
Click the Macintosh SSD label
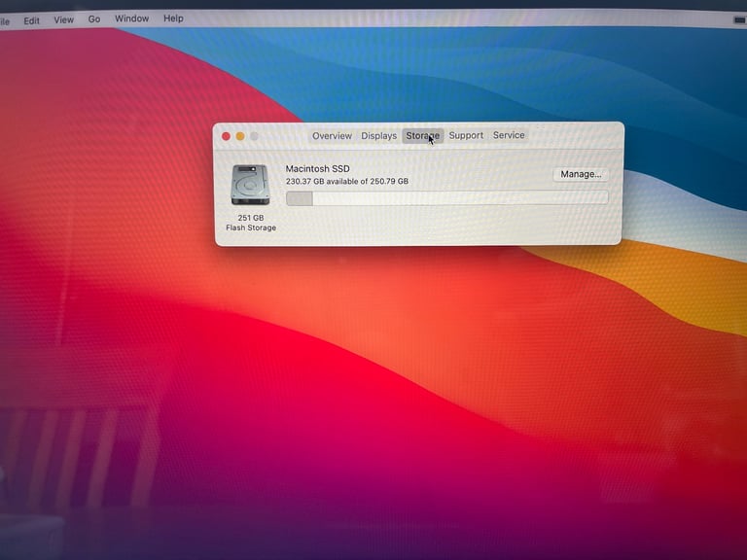click(x=317, y=168)
